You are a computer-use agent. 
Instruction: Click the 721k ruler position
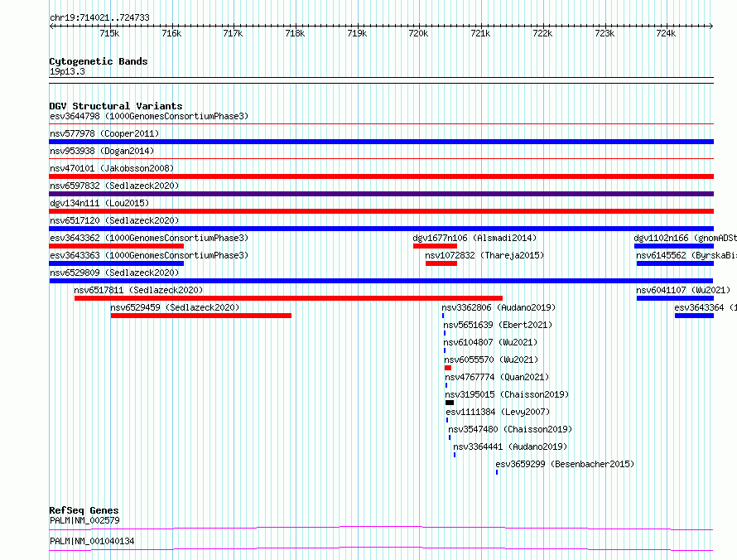pyautogui.click(x=480, y=33)
